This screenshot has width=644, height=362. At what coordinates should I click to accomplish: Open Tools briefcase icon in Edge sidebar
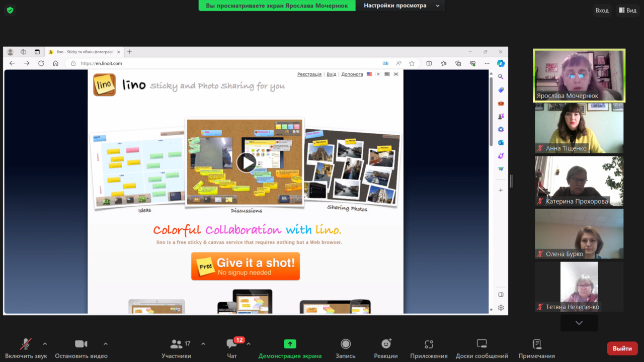click(x=501, y=103)
